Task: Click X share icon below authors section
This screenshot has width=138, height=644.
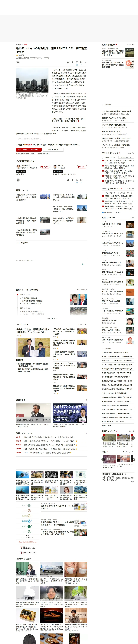Action: 77,180
